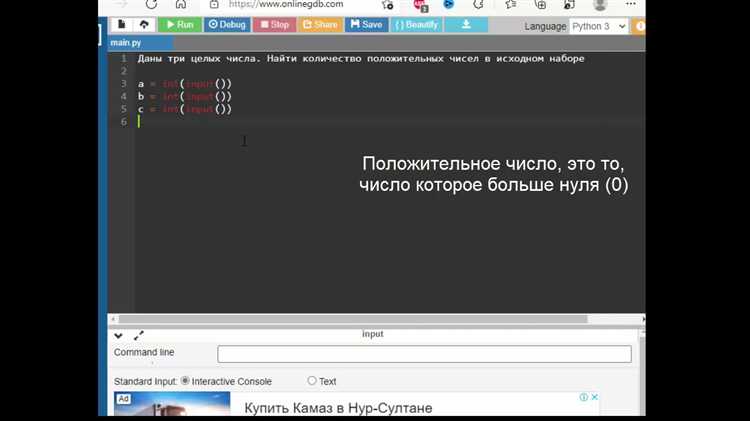750x421 pixels.
Task: Open the Language dropdown showing Python 3
Action: pos(598,26)
